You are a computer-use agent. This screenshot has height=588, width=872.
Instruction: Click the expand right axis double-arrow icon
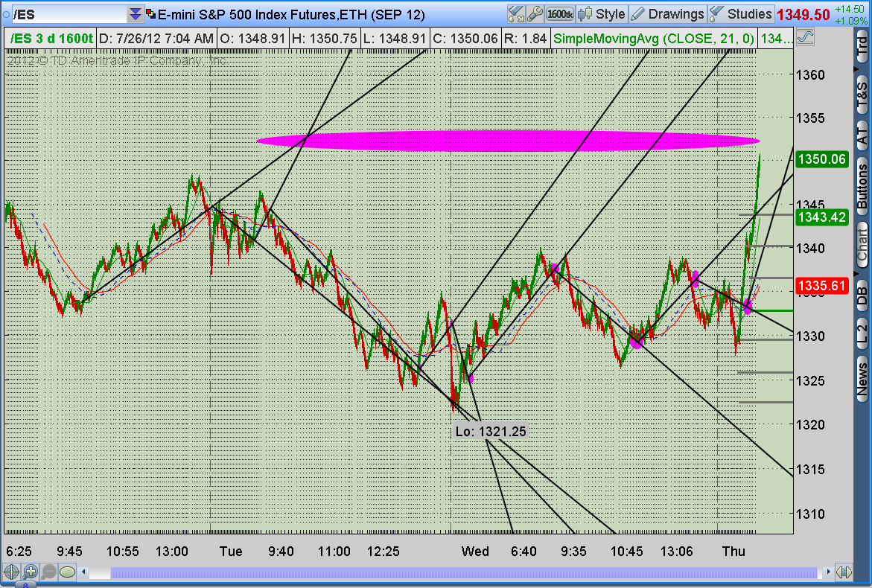point(844,572)
